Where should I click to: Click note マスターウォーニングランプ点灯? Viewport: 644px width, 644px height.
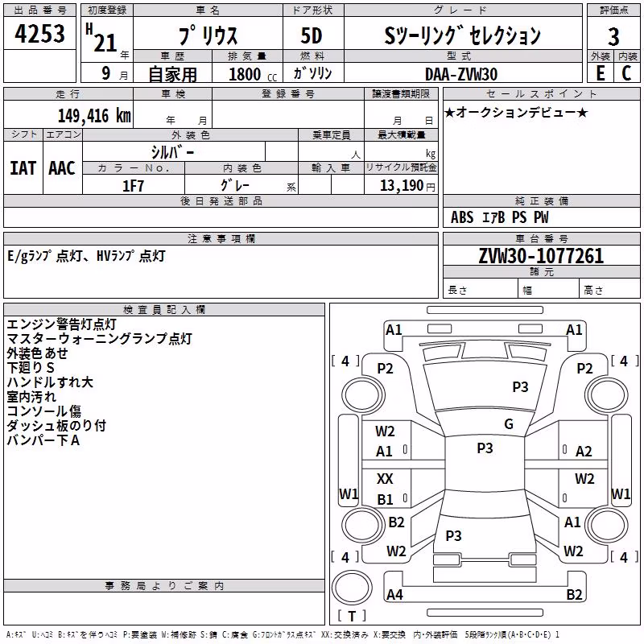[x=99, y=338]
